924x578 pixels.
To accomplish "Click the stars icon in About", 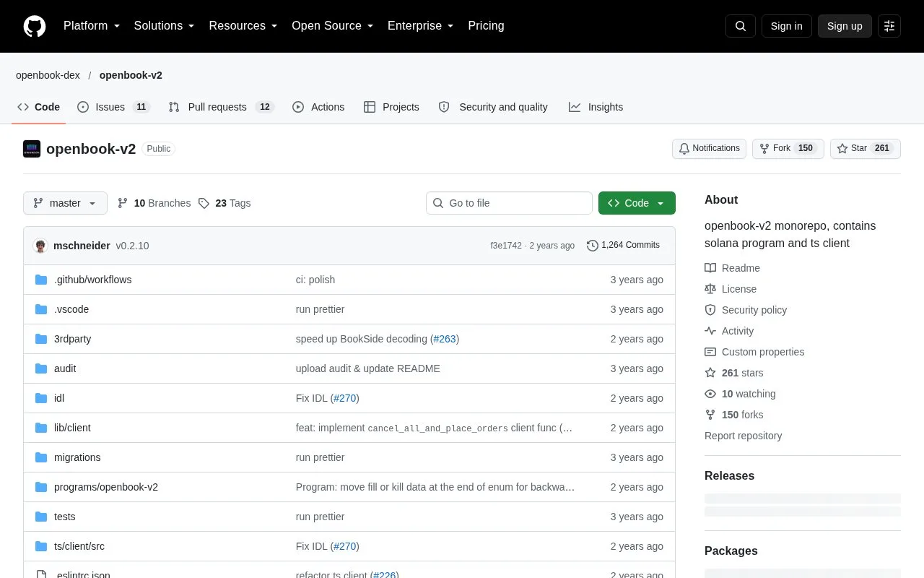I will click(x=710, y=373).
